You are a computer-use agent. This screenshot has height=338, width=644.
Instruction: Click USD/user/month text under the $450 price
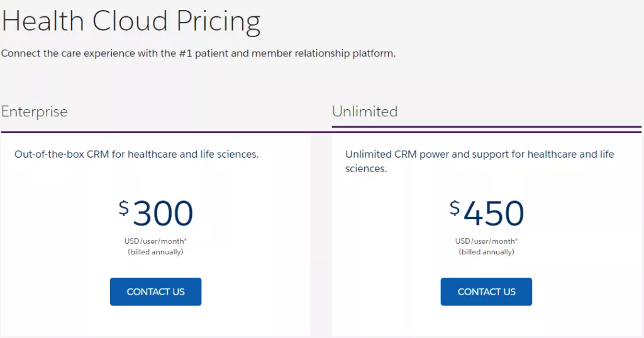487,241
